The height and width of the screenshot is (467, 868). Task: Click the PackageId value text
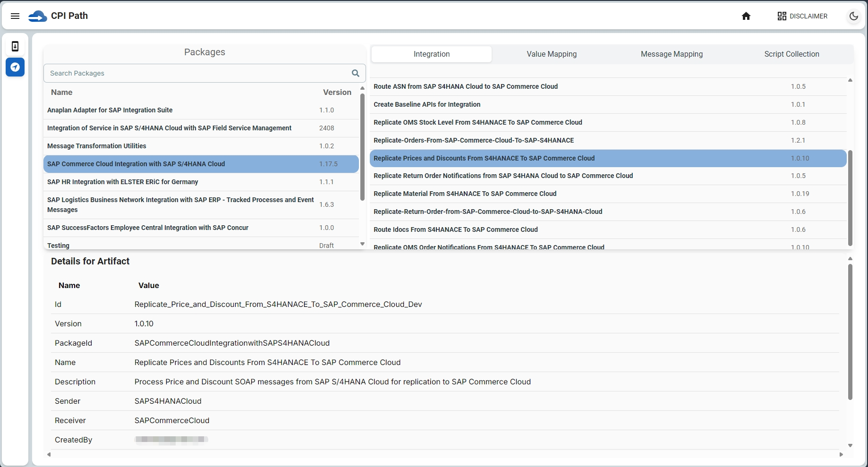pos(232,343)
